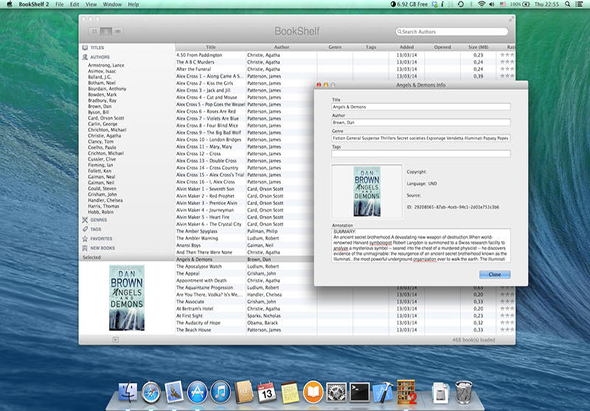Select the row 'The Audacity of Hope'
The height and width of the screenshot is (411, 590).
(x=345, y=323)
